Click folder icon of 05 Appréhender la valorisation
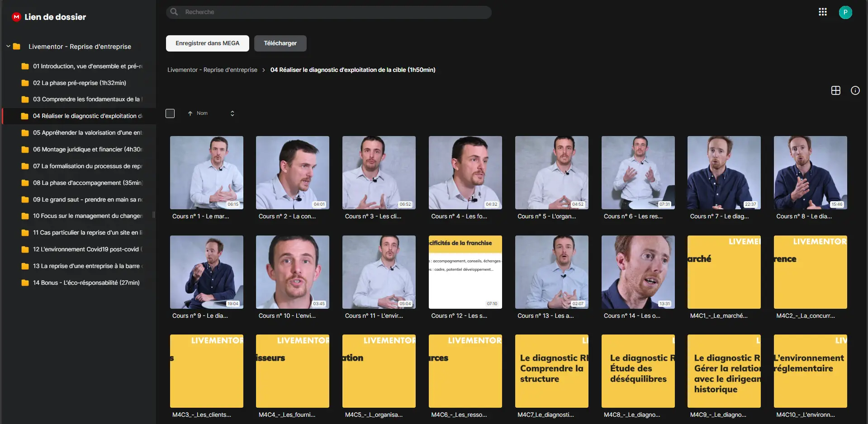 (x=25, y=133)
